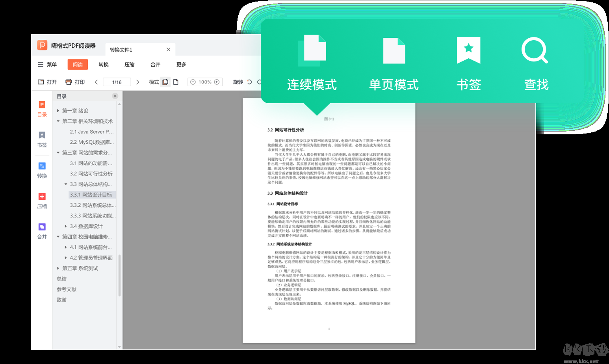The width and height of the screenshot is (609, 364).
Task: Increase zoom with the plus control
Action: pos(217,82)
